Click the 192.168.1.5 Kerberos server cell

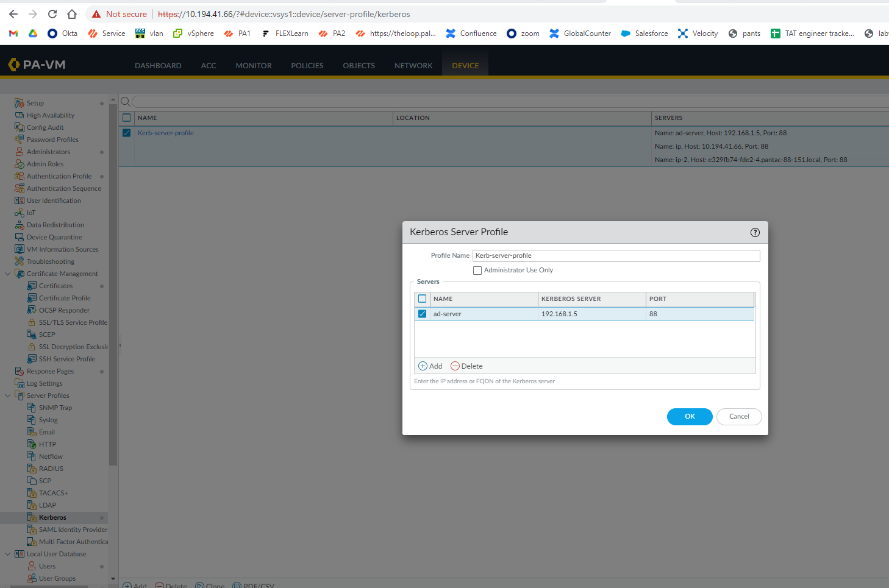click(591, 314)
